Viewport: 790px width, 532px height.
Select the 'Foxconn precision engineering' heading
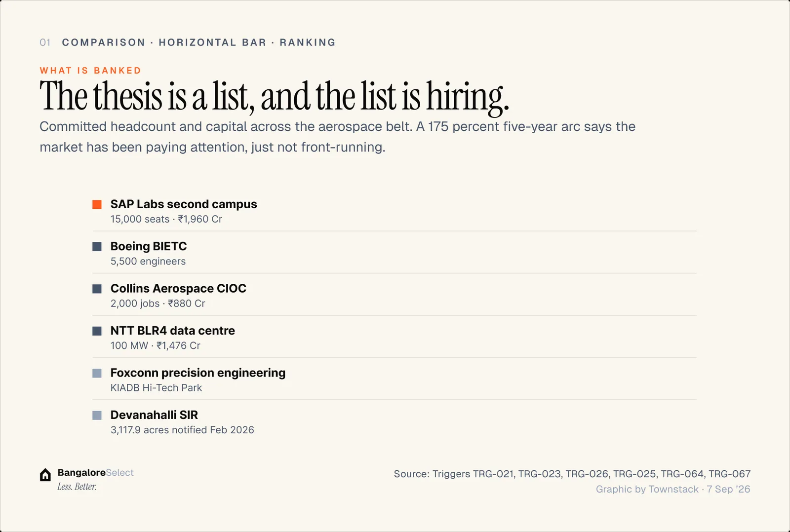coord(198,373)
